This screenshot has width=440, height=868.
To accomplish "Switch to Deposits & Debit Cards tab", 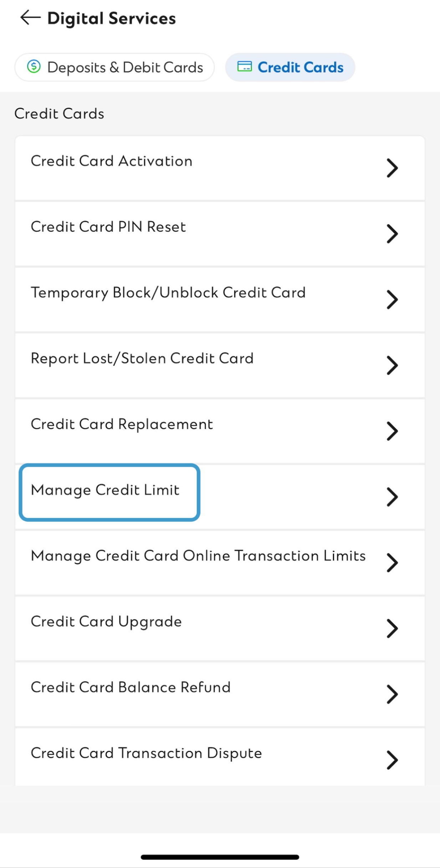I will [114, 67].
